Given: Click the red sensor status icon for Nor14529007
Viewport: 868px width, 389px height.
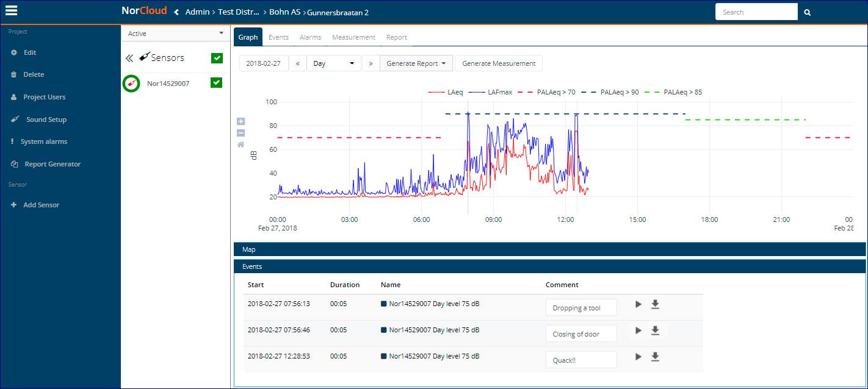Looking at the screenshot, I should pos(131,84).
